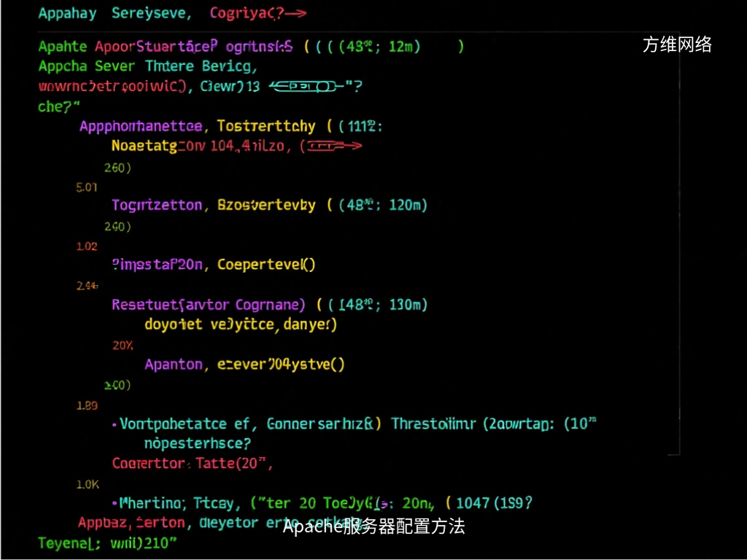Click the purple bullet before "Mhertino, Ttcay"
747x560 pixels.
click(x=115, y=503)
